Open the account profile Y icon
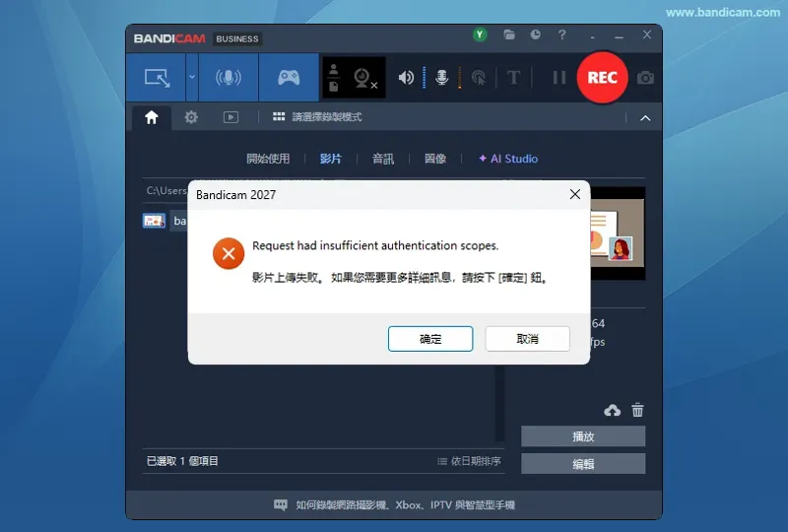 [x=480, y=34]
